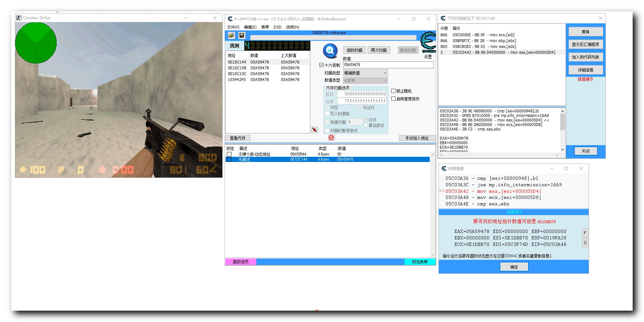Click the 高级选项 bar at bottom
Image resolution: width=644 pixels, height=322 pixels.
(240, 262)
